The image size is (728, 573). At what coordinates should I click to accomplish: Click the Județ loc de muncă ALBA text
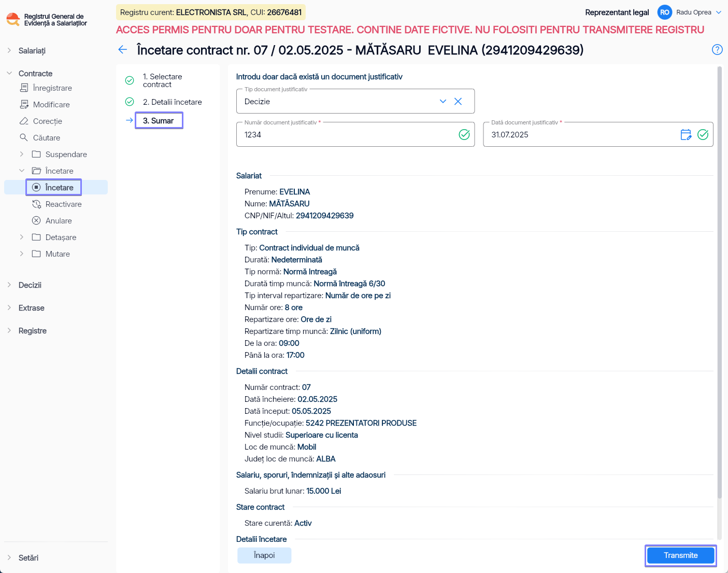point(290,459)
